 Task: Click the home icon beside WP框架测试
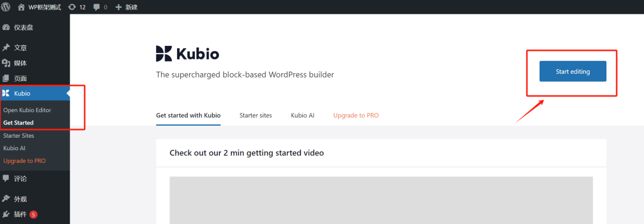point(21,7)
